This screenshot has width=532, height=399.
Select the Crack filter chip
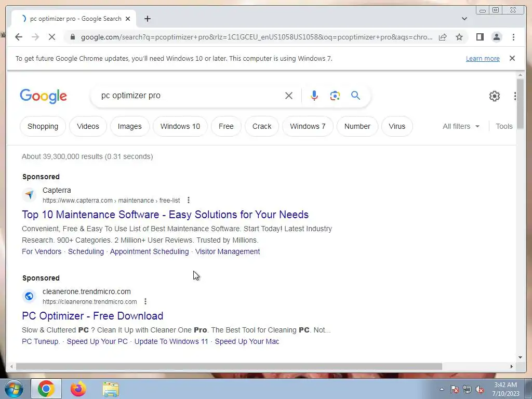click(262, 126)
